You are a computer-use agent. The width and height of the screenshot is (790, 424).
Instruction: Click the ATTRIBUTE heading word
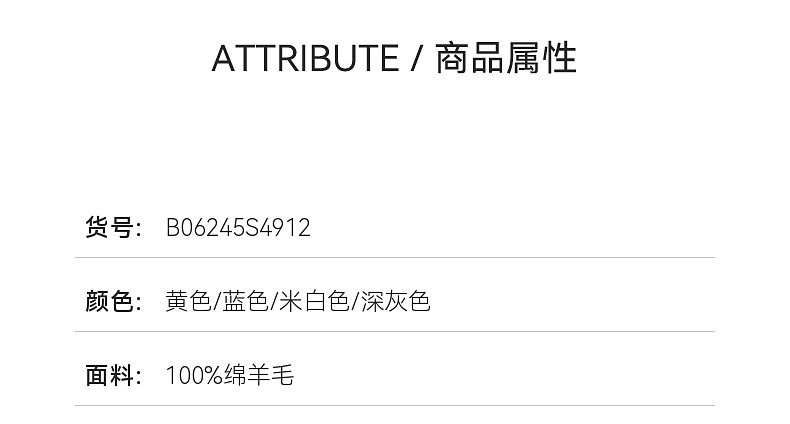coord(305,59)
